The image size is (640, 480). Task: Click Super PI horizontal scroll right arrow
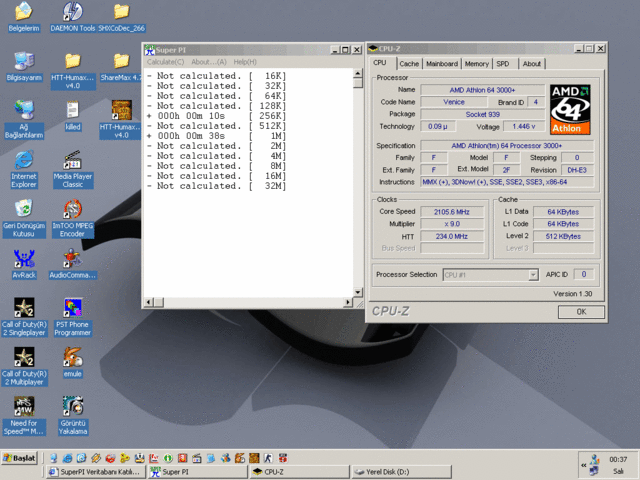click(348, 302)
